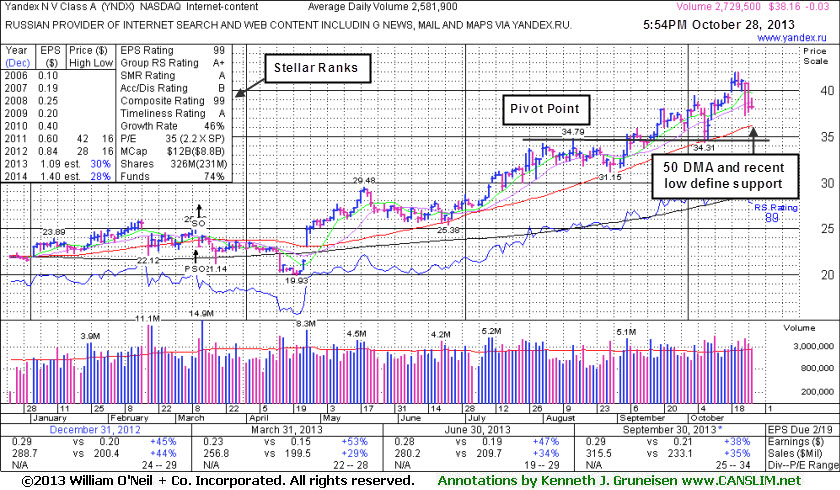Click the May month label

click(x=331, y=418)
